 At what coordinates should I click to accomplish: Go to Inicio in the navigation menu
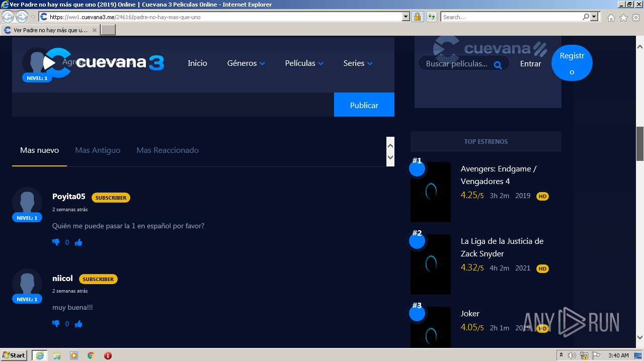[197, 63]
